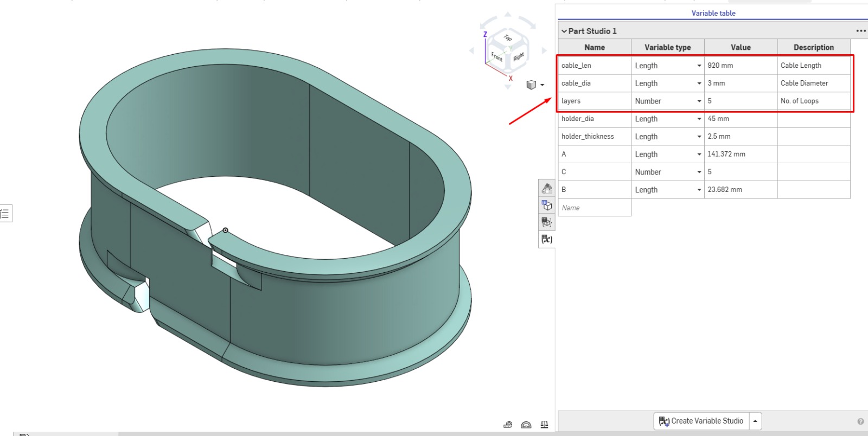Click the measure tool icon

(508, 425)
